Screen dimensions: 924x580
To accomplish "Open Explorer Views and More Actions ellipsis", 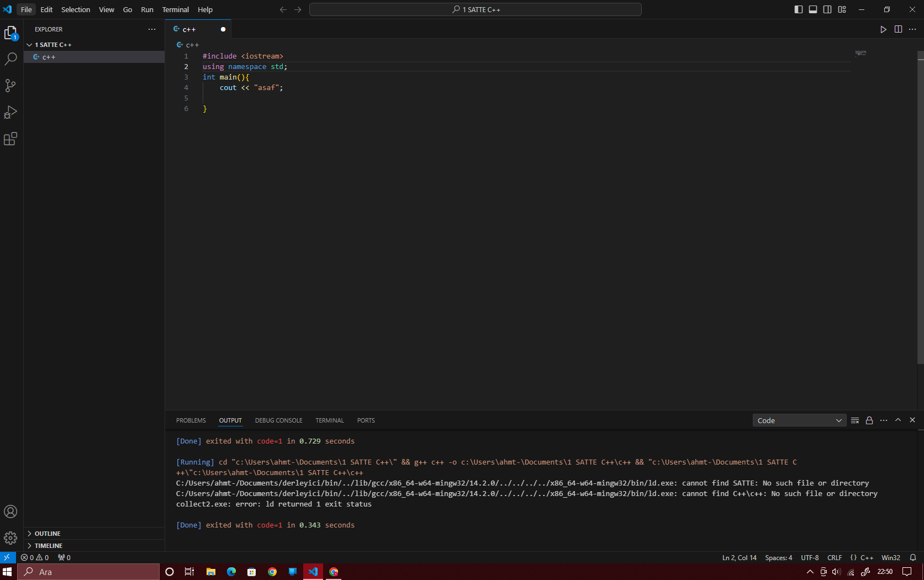I will (152, 29).
